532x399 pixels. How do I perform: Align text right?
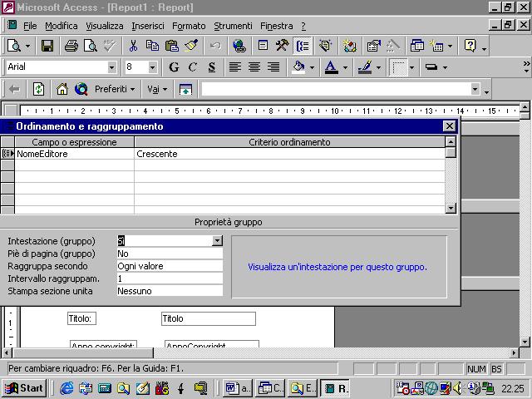273,67
